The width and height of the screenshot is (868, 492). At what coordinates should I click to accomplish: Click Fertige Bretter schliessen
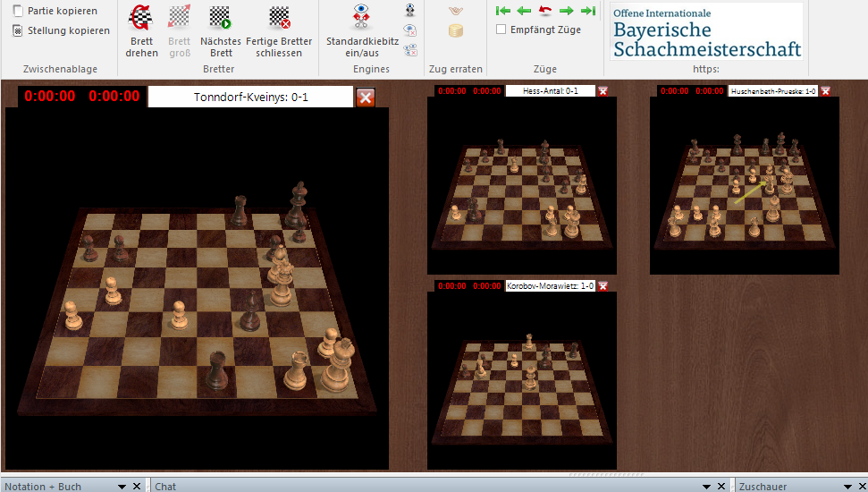[279, 18]
